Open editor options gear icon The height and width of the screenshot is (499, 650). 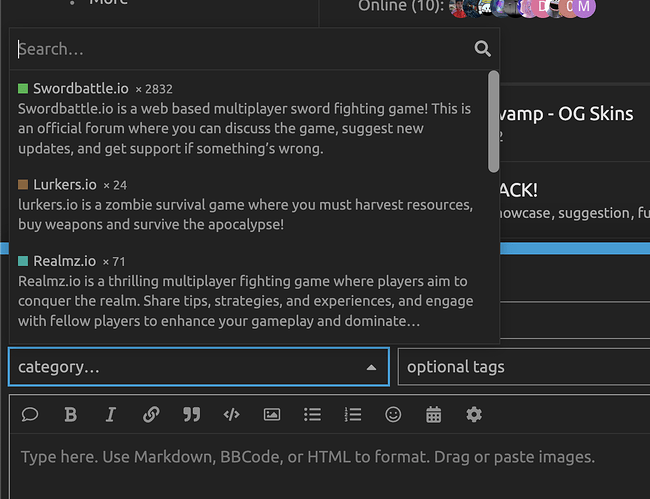(474, 414)
